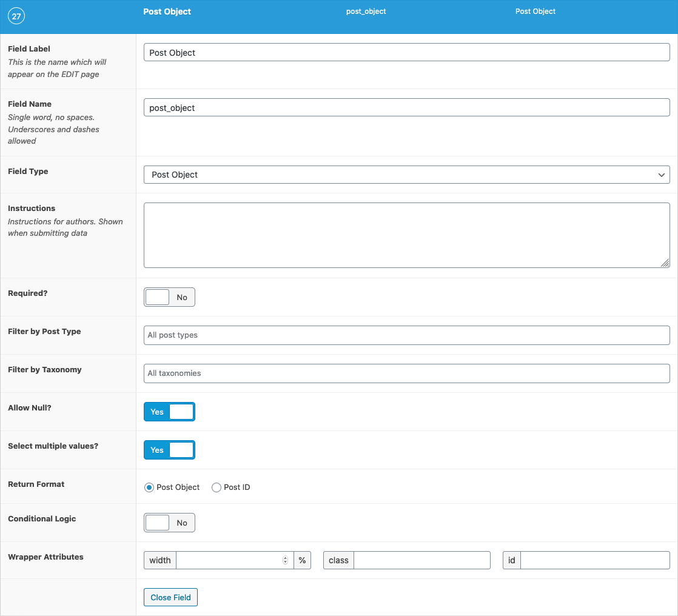The image size is (678, 616).
Task: Click the Instructions textarea resize handle
Action: [665, 263]
